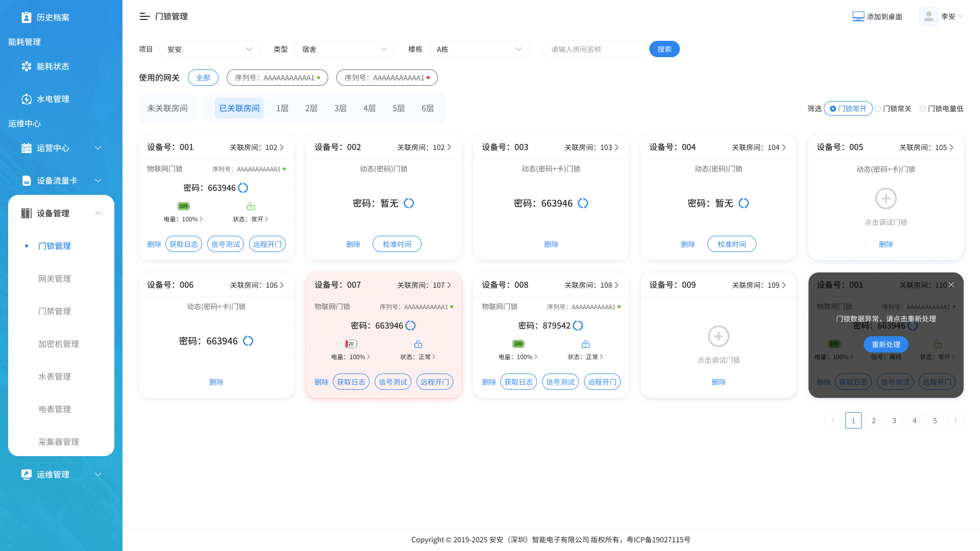Click 远程开门 on device 007
Viewport: 980px width, 551px height.
click(x=435, y=382)
